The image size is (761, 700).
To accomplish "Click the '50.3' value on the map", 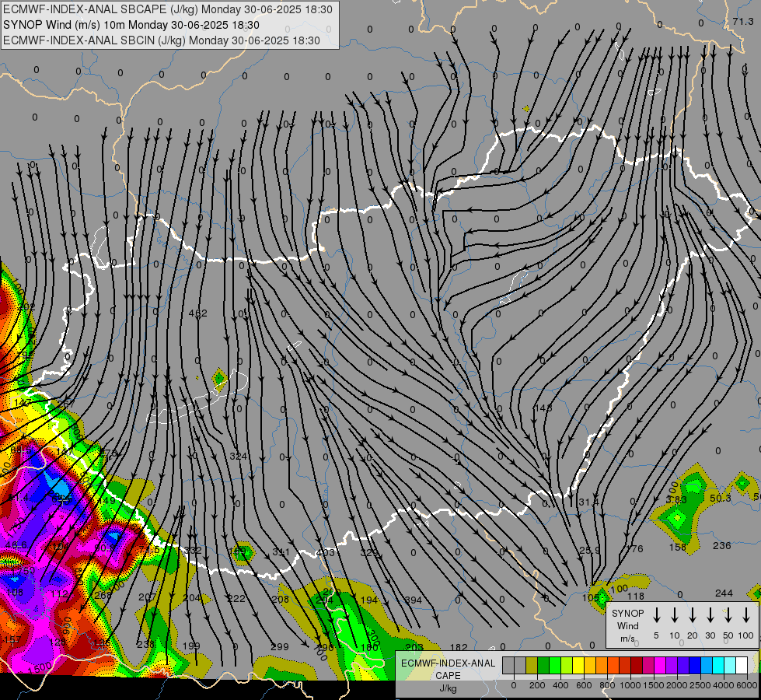I will (721, 499).
